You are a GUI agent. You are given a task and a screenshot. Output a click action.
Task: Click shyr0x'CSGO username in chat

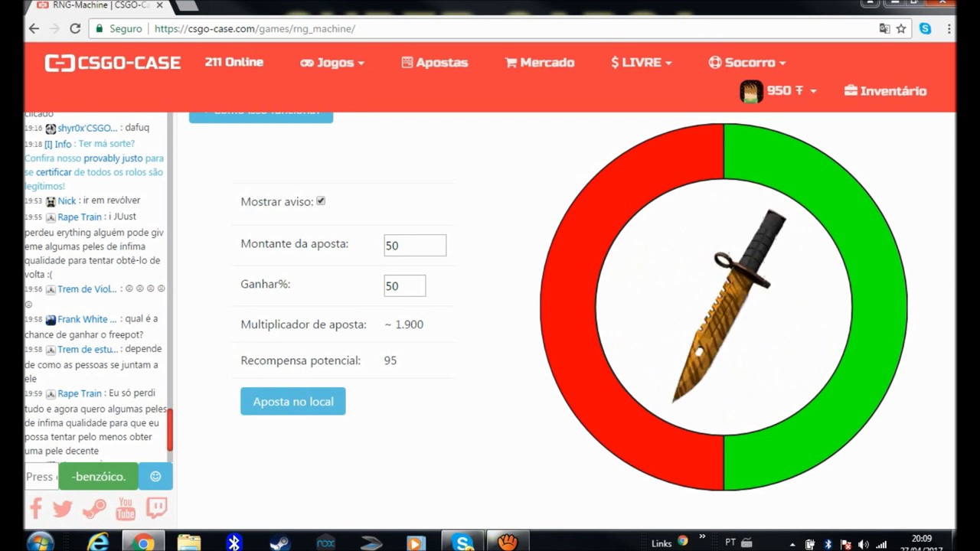point(87,128)
